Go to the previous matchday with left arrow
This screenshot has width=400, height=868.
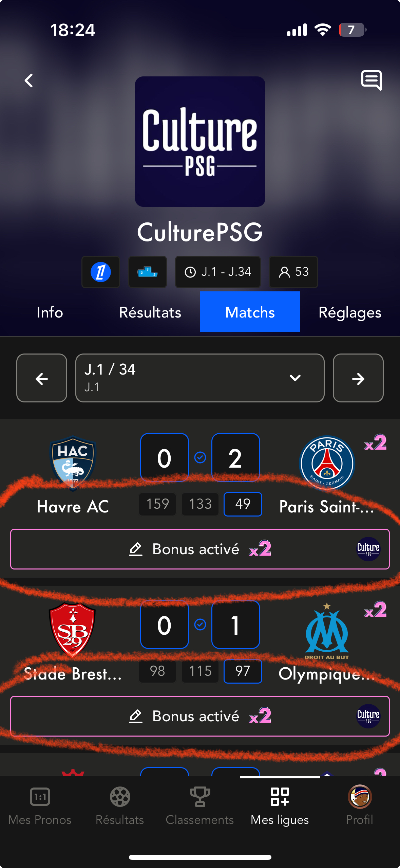pyautogui.click(x=42, y=378)
